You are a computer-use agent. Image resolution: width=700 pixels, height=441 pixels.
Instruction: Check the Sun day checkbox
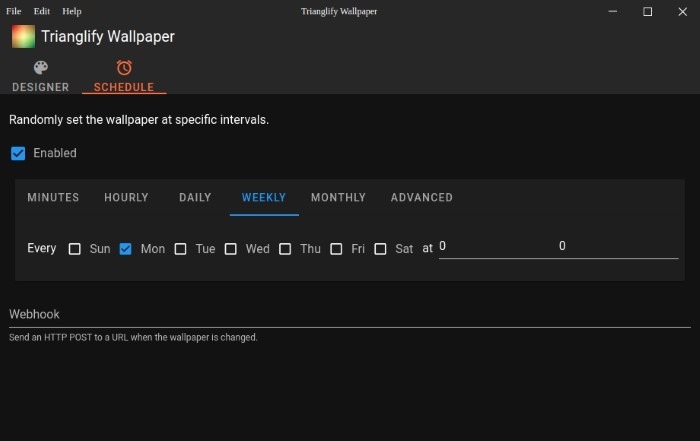click(75, 249)
